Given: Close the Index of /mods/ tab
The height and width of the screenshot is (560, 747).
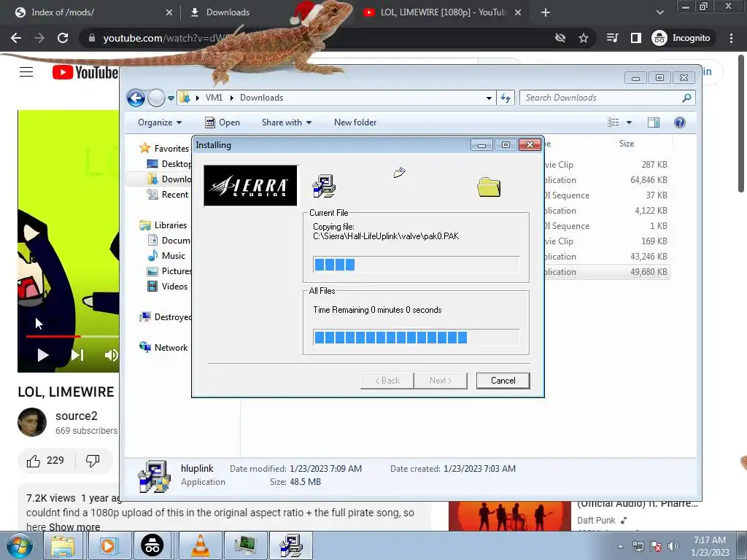Looking at the screenshot, I should [x=169, y=12].
